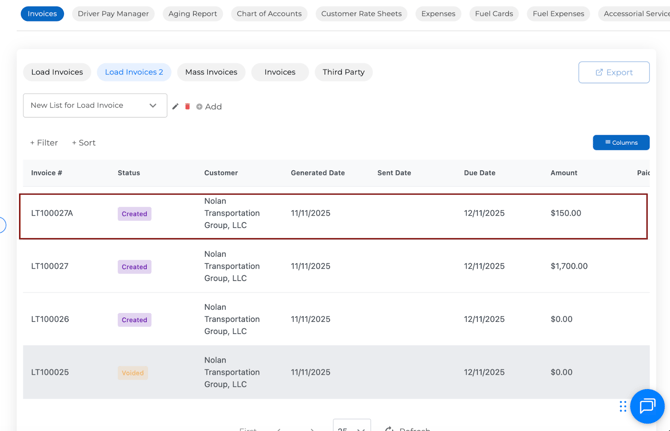The width and height of the screenshot is (670, 431).
Task: Open the Columns selector
Action: coord(621,143)
